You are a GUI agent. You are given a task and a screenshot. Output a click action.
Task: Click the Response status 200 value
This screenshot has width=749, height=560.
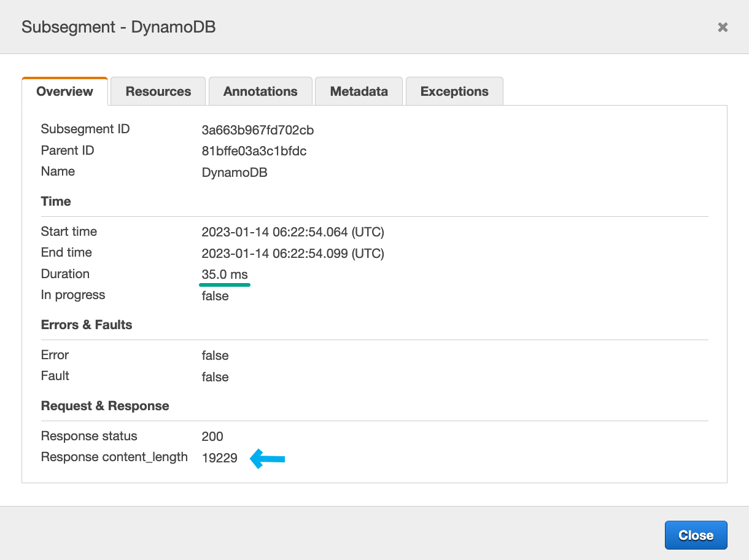point(212,437)
